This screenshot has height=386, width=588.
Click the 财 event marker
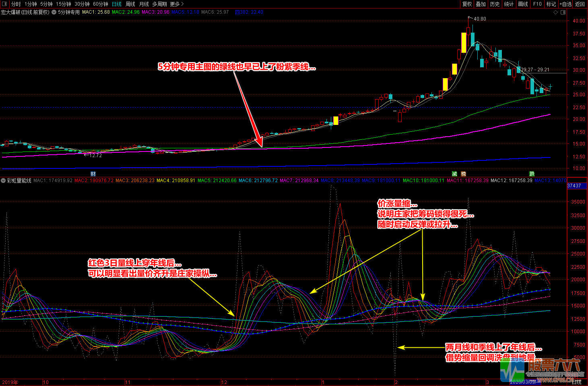93,174
